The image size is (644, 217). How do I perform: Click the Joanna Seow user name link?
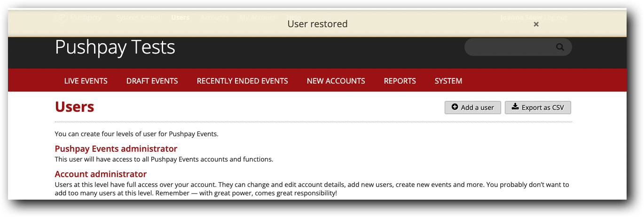click(x=521, y=17)
